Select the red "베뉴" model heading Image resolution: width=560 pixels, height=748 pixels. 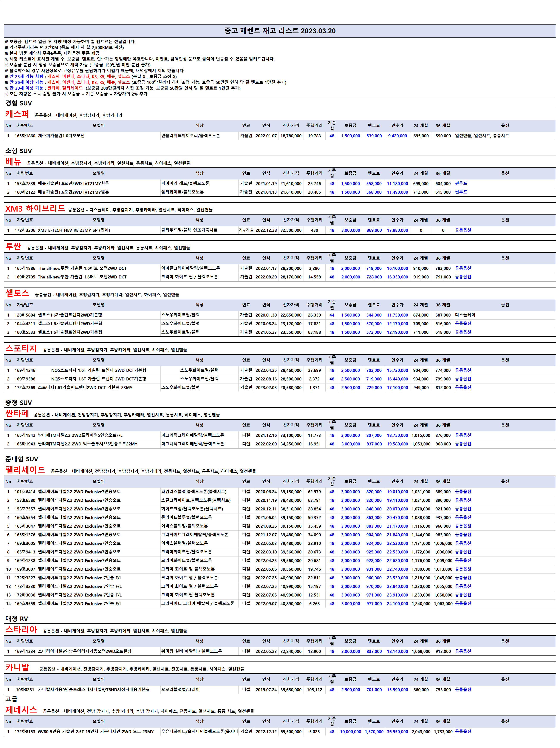click(x=13, y=162)
